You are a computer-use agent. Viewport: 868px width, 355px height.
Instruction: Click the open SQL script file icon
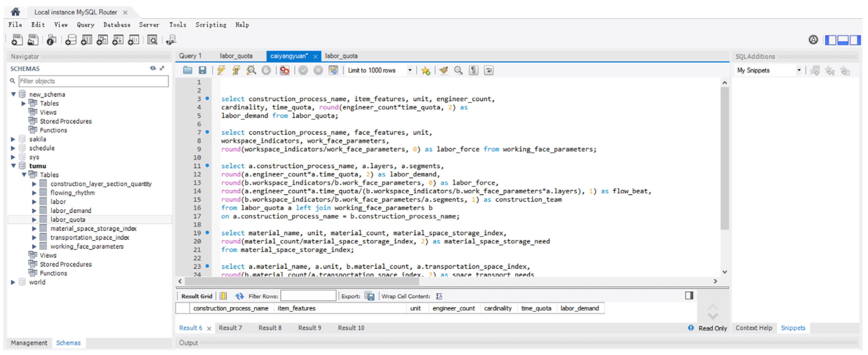(33, 40)
